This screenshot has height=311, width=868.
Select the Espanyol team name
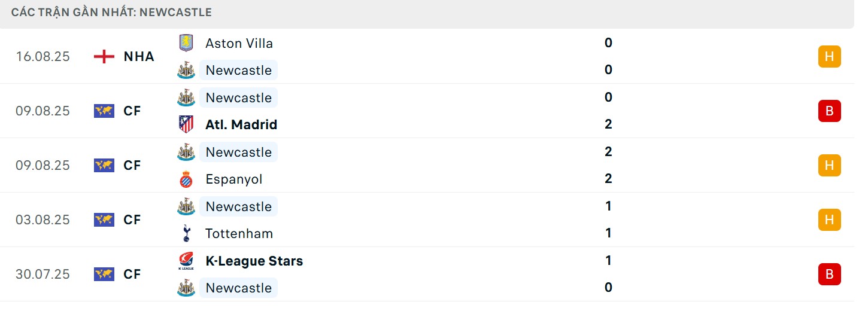coord(233,179)
